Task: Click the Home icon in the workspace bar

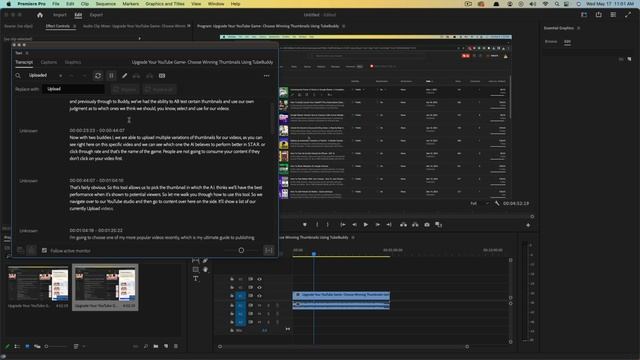Action: click(40, 15)
